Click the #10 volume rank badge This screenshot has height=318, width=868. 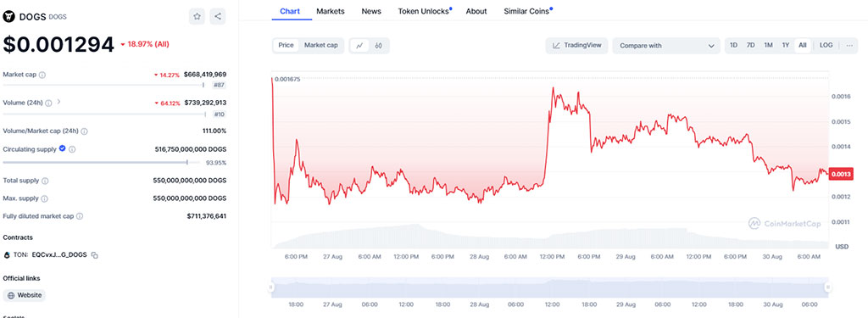click(x=219, y=114)
